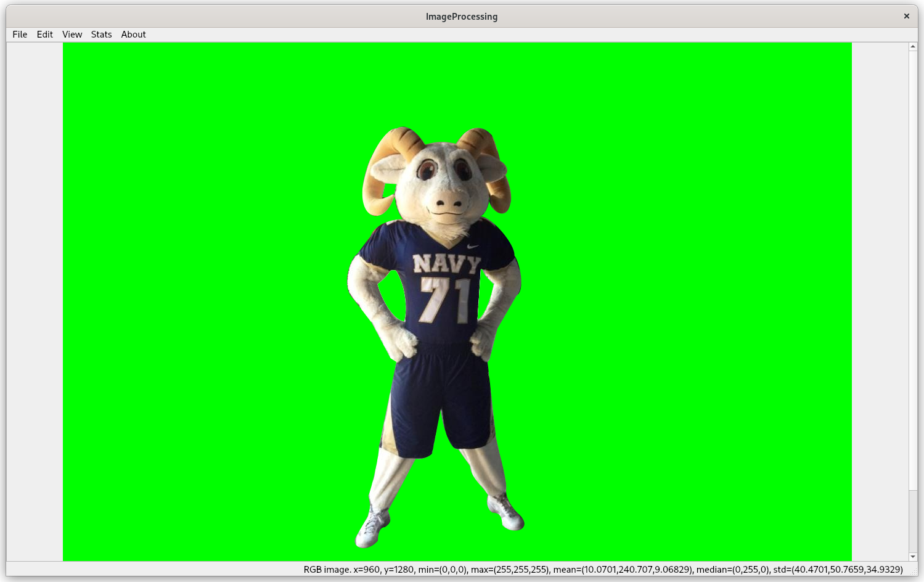Open the View menu
Viewport: 924px width, 582px height.
(x=72, y=35)
